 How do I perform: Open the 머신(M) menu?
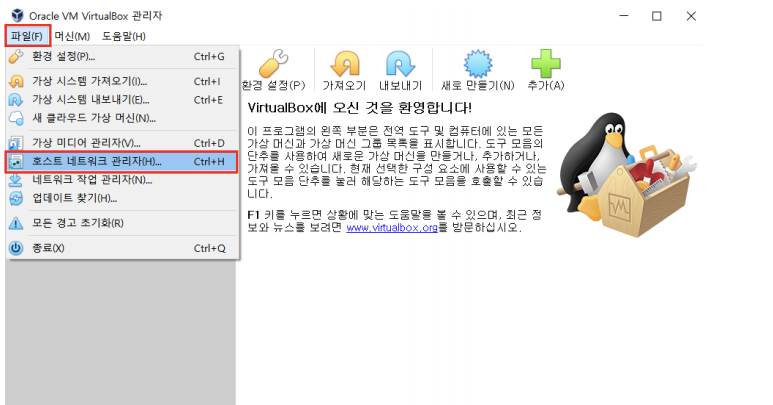pos(72,36)
